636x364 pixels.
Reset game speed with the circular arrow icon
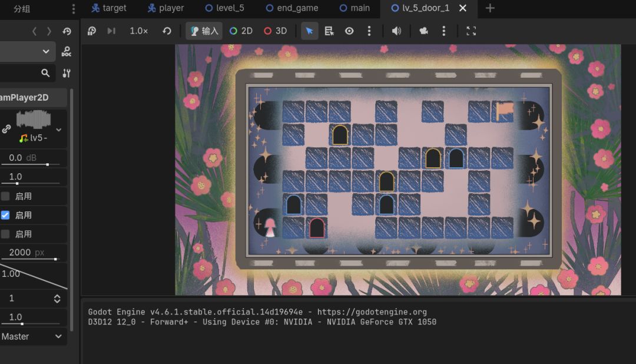[x=167, y=31]
